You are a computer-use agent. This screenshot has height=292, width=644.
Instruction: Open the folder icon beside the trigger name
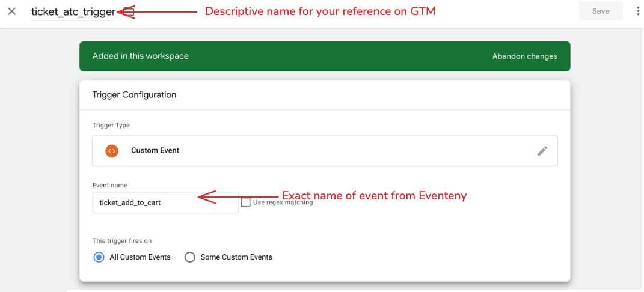[x=129, y=11]
